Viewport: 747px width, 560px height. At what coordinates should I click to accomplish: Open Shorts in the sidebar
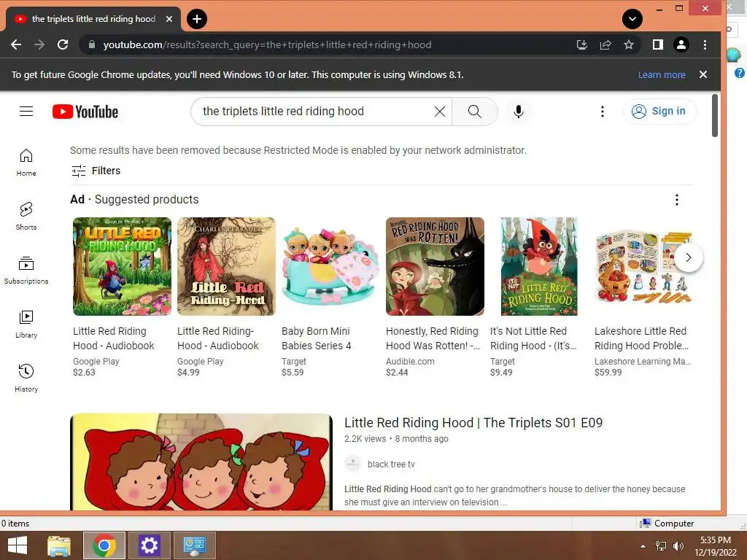coord(26,216)
